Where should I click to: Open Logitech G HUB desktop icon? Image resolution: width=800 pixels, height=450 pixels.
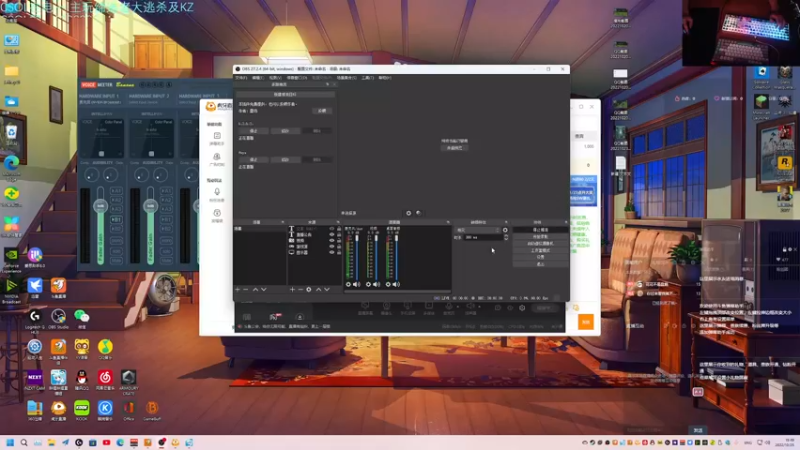(x=35, y=318)
